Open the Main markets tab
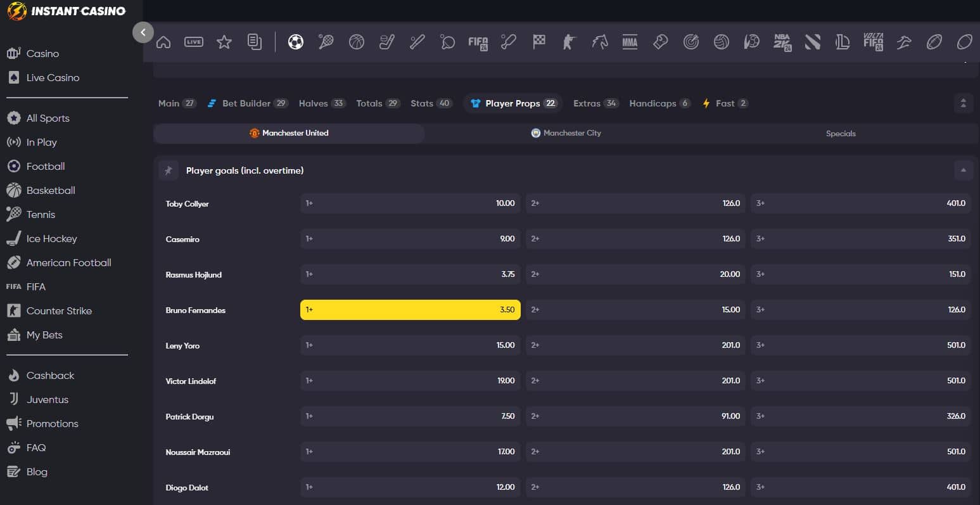 point(177,103)
